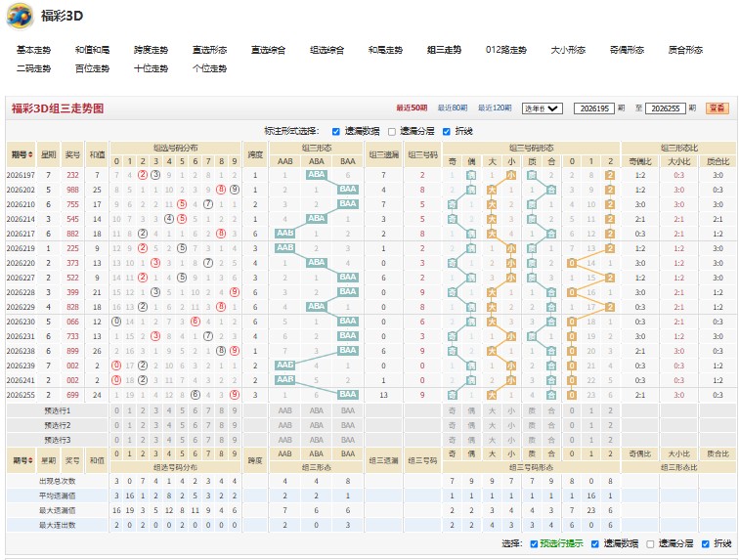Open the 大小形态 tab
This screenshot has width=739, height=560.
pyautogui.click(x=568, y=50)
